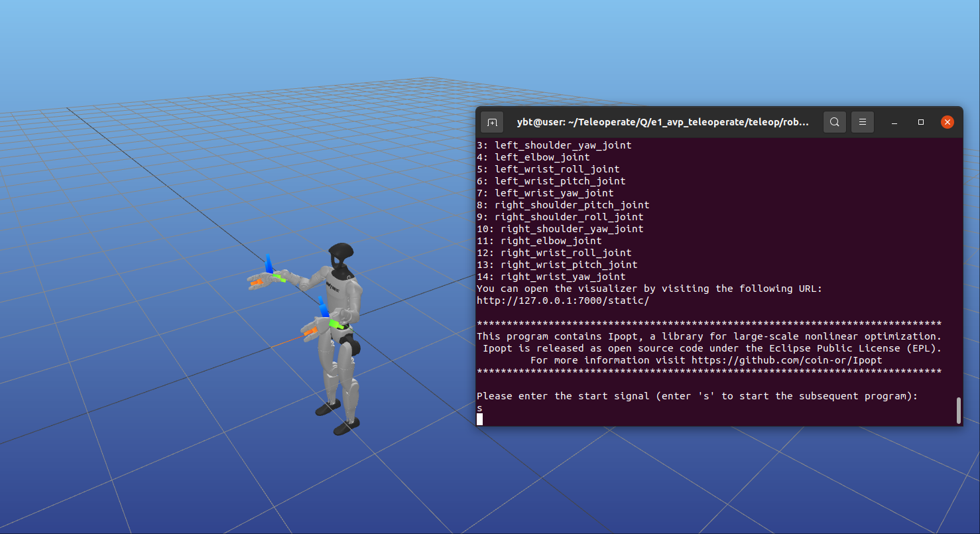Open a new terminal tab with the plus icon
Viewport: 980px width, 534px height.
click(x=492, y=122)
